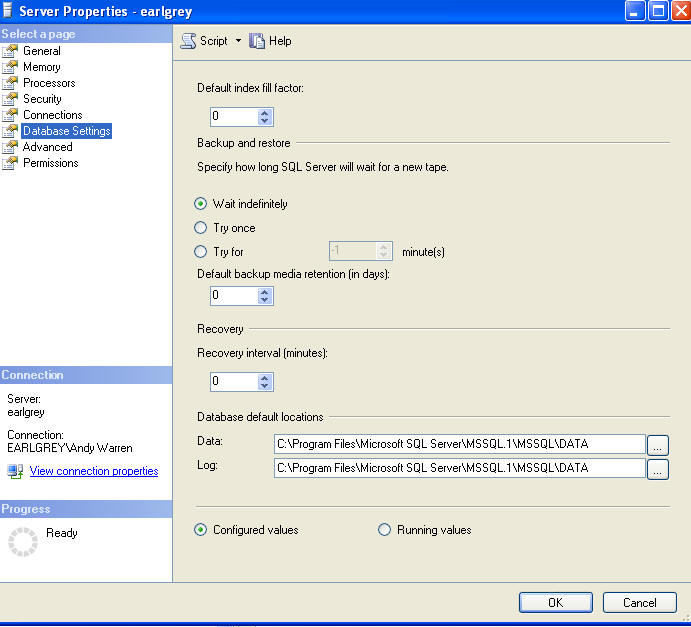
Task: Select Try once option
Action: pos(201,228)
